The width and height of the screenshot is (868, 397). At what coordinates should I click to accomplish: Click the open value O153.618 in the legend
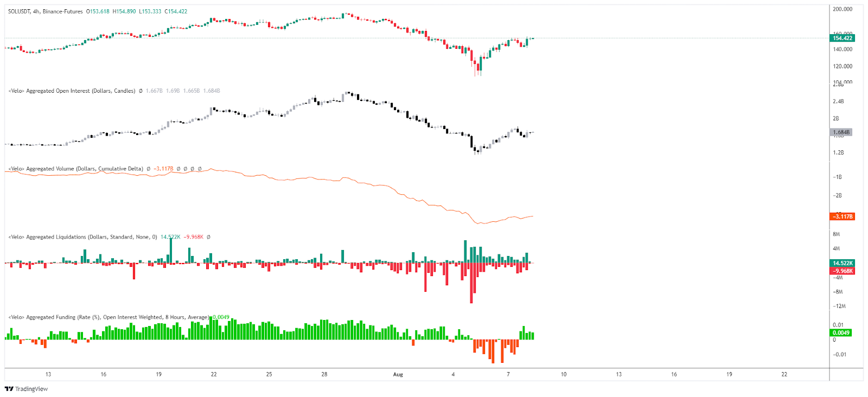pos(98,11)
